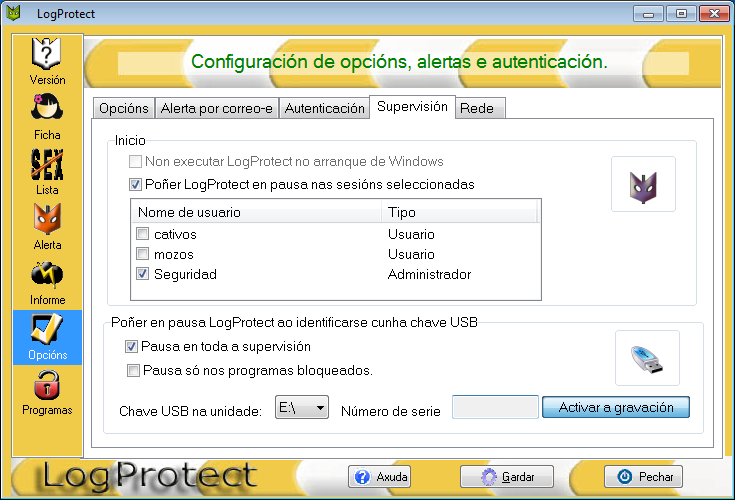
Task: Select 'Administrador' type cell for Seguridad
Action: (x=429, y=274)
